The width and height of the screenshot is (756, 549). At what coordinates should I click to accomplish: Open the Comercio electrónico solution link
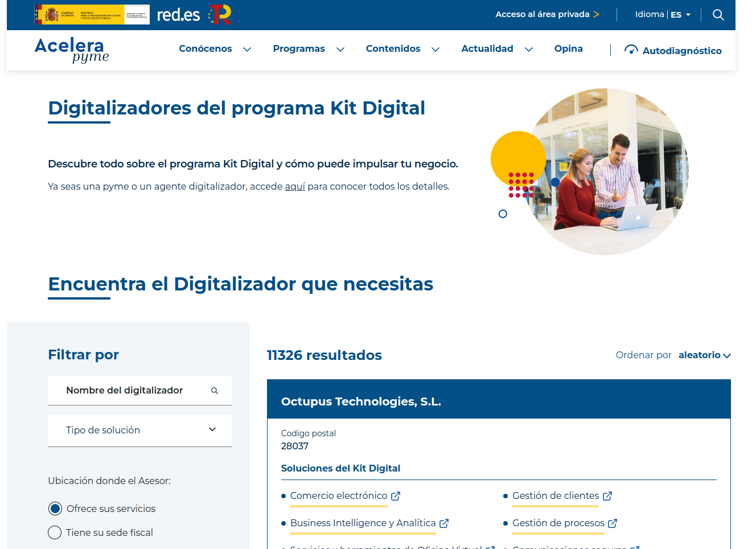pos(339,496)
